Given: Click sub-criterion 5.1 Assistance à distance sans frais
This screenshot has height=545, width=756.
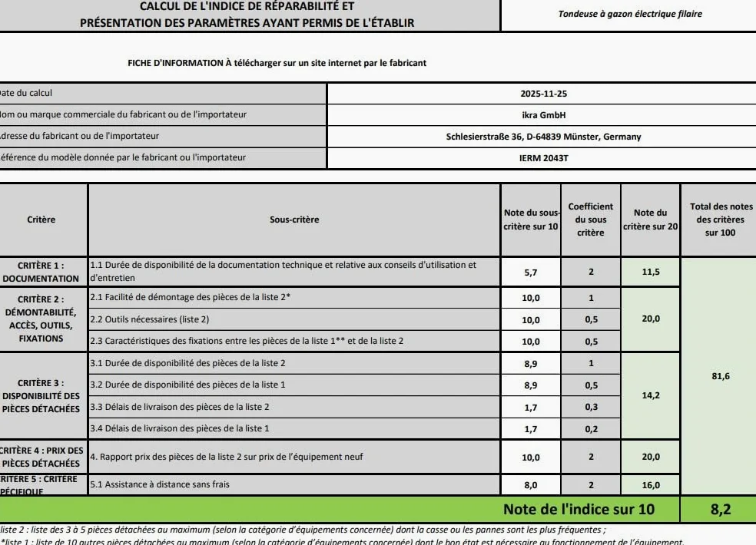Looking at the screenshot, I should coord(294,485).
